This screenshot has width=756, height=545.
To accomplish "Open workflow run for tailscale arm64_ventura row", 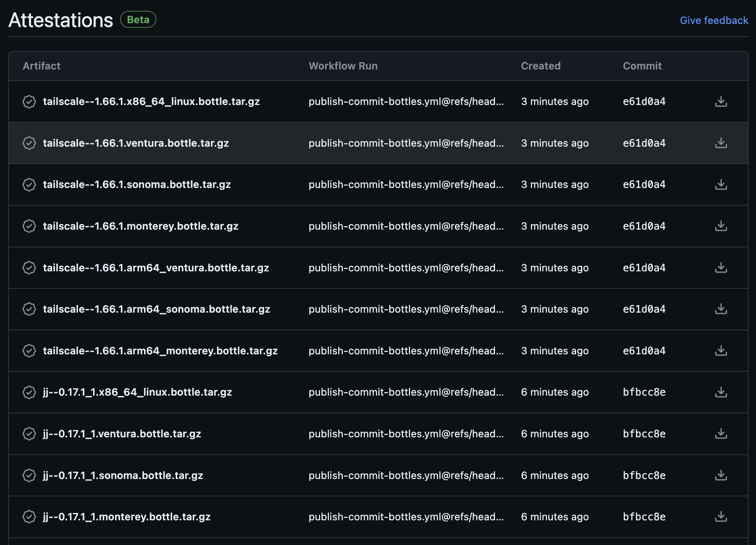I will pos(406,268).
